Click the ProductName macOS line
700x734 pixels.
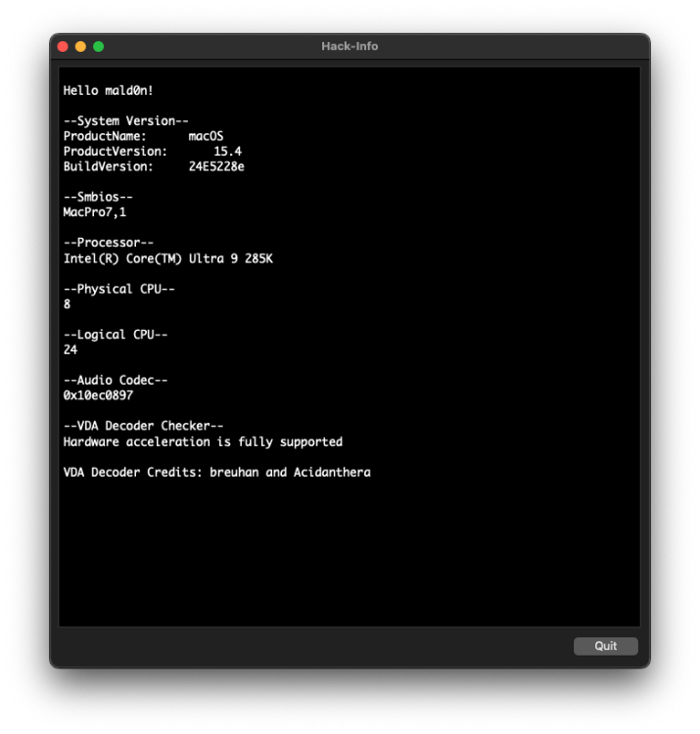coord(143,136)
